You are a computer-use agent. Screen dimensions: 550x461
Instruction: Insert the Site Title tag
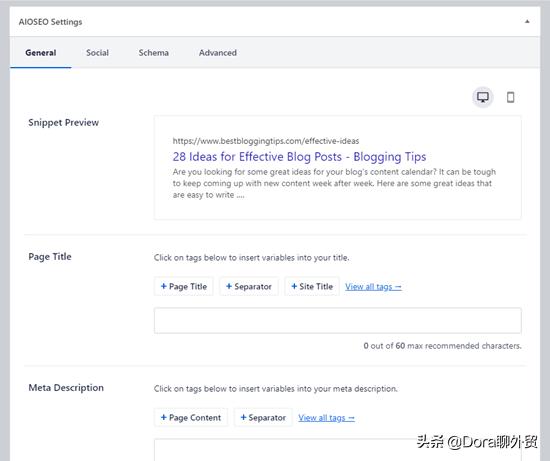click(312, 287)
